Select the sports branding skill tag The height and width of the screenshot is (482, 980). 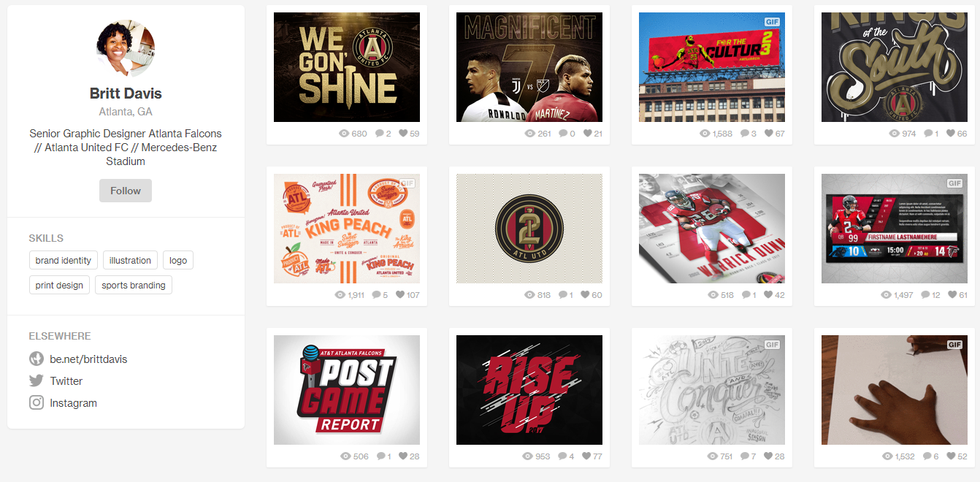pos(134,286)
